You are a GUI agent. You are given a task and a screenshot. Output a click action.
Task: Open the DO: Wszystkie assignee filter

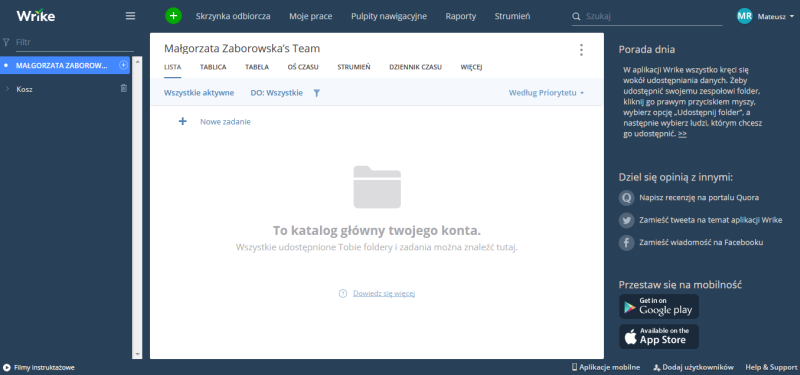tap(277, 93)
